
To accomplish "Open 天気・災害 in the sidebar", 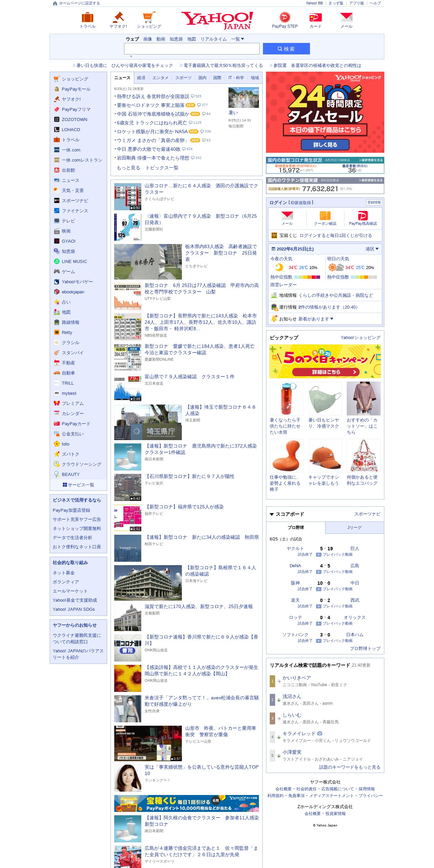I will pos(72,191).
